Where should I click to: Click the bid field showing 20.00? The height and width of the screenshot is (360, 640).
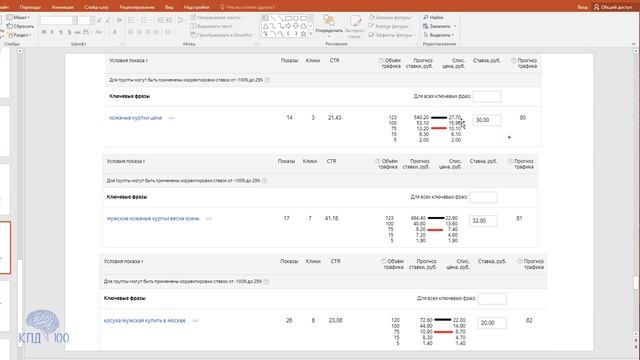click(x=492, y=323)
